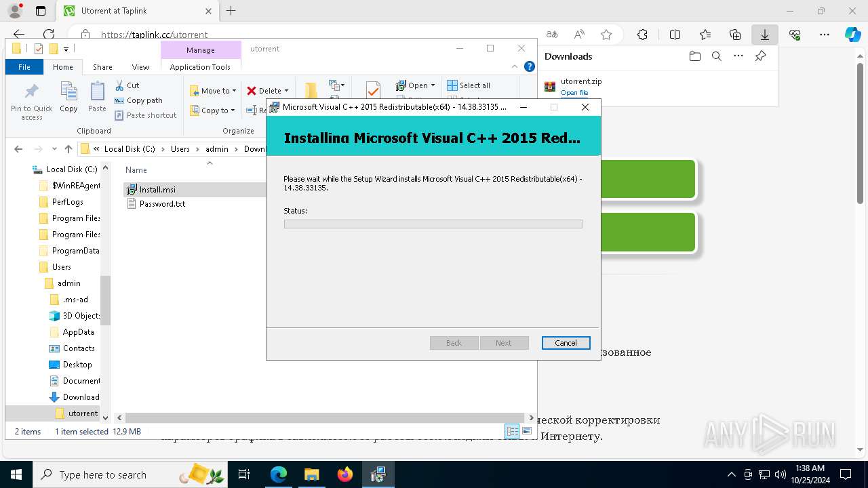Click the Paste ribbon button
The width and height of the screenshot is (868, 488).
[97, 97]
